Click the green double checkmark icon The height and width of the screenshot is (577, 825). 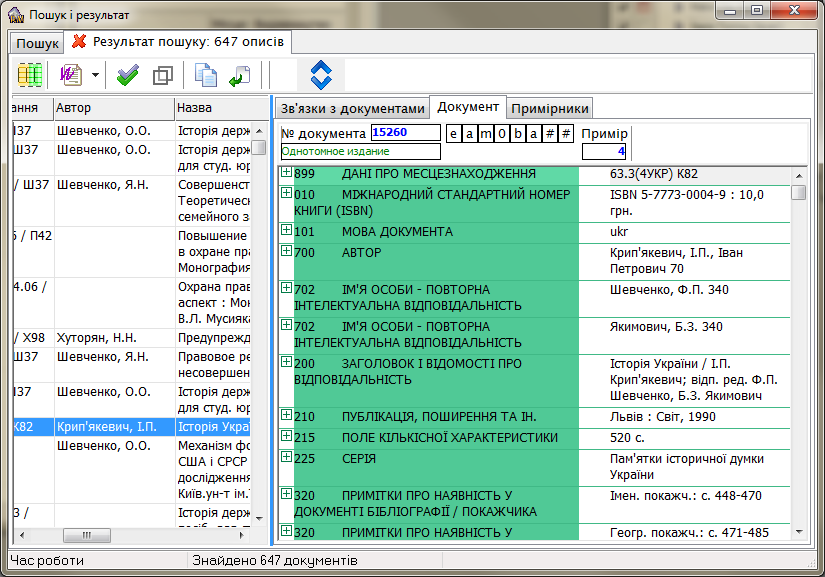click(127, 75)
